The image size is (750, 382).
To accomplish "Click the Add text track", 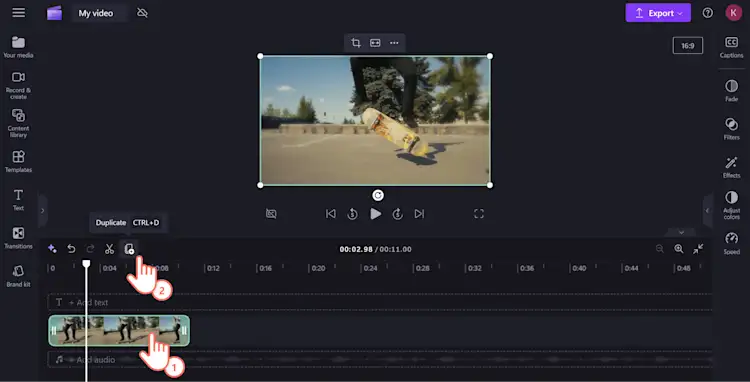I will tap(380, 302).
